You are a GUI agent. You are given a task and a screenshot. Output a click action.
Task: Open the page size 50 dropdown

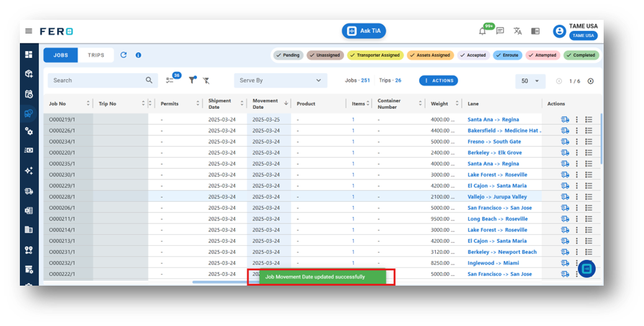(530, 81)
